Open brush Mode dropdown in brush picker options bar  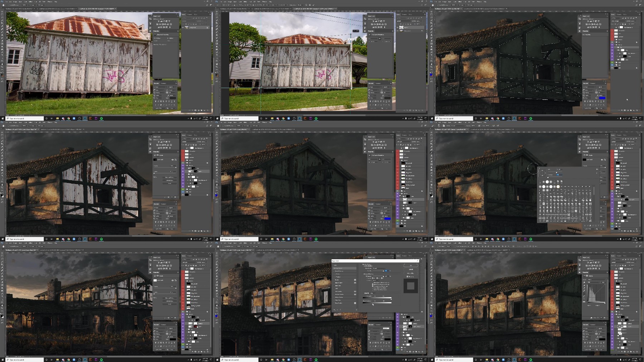tap(458, 126)
